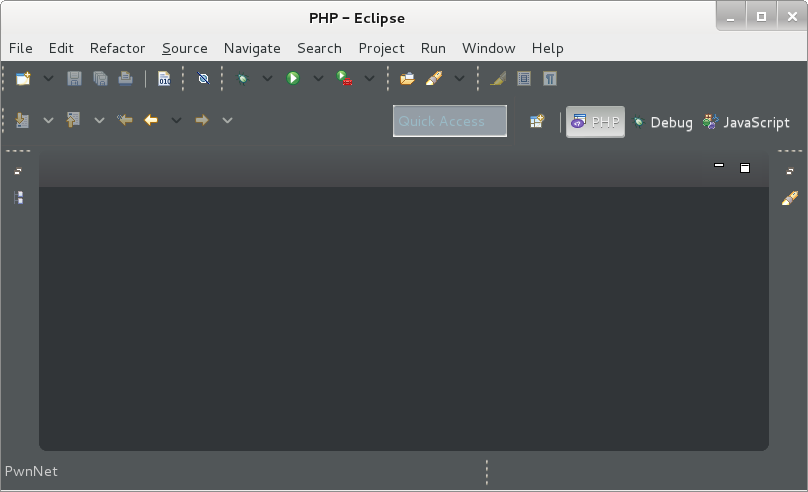
Task: Expand the Previous Annotation dropdown arrow
Action: point(99,121)
